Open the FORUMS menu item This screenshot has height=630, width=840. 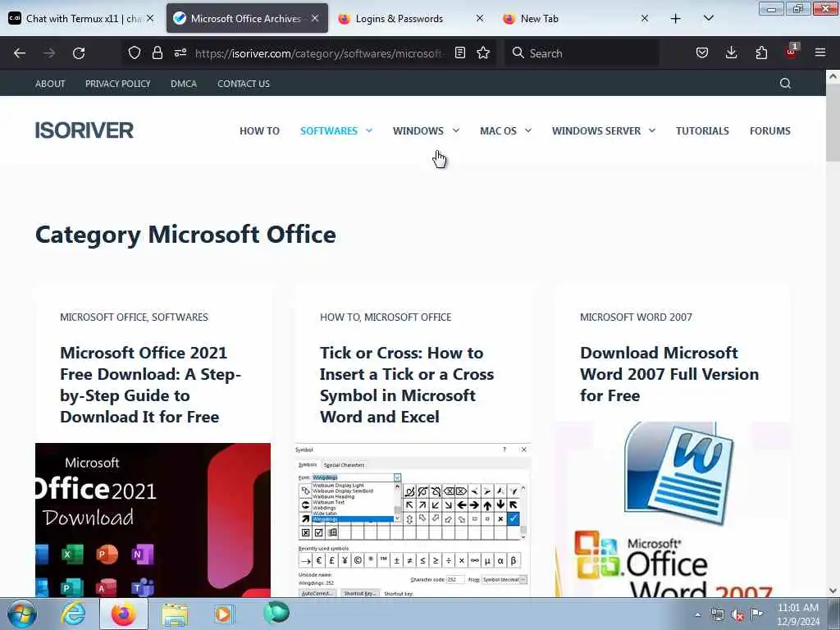coord(769,130)
